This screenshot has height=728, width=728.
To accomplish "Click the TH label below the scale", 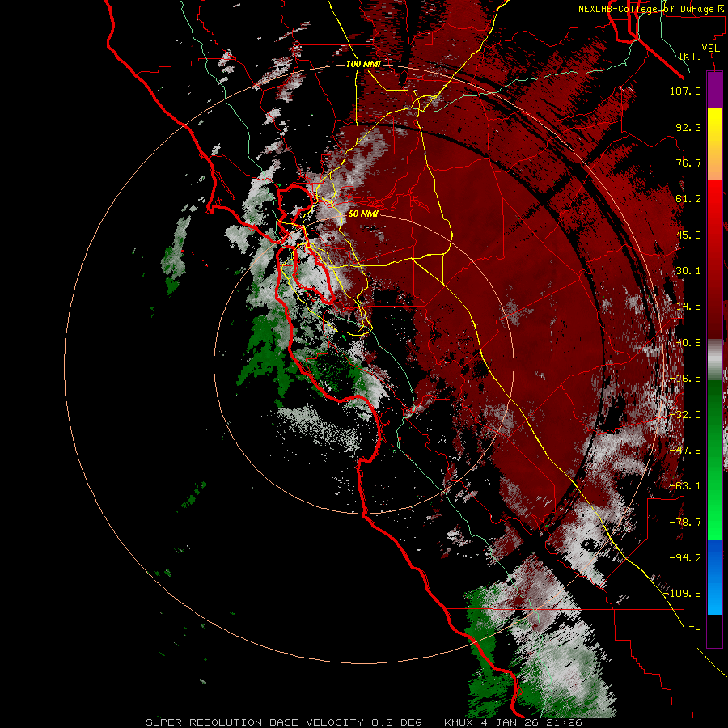I will pos(695,630).
